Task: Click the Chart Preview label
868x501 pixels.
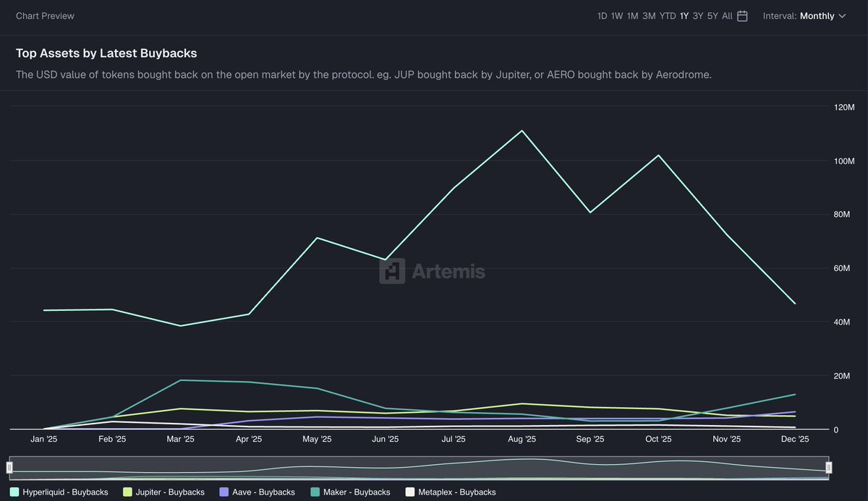Action: 45,15
